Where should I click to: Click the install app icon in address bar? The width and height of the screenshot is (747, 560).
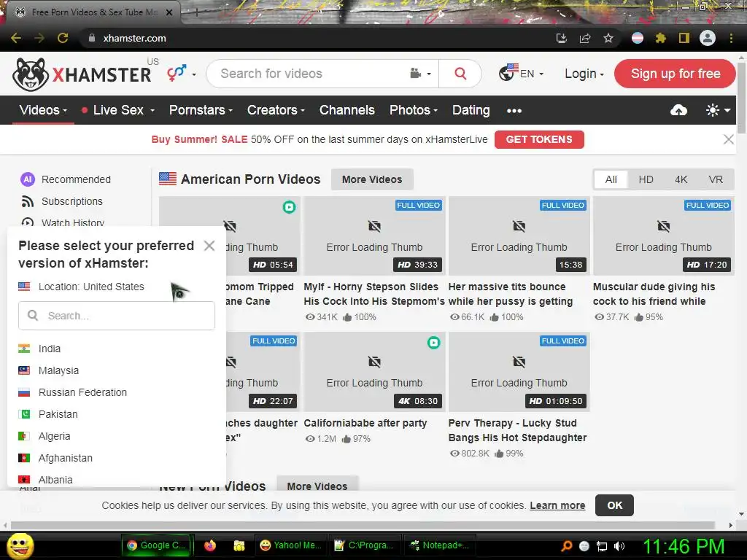562,38
